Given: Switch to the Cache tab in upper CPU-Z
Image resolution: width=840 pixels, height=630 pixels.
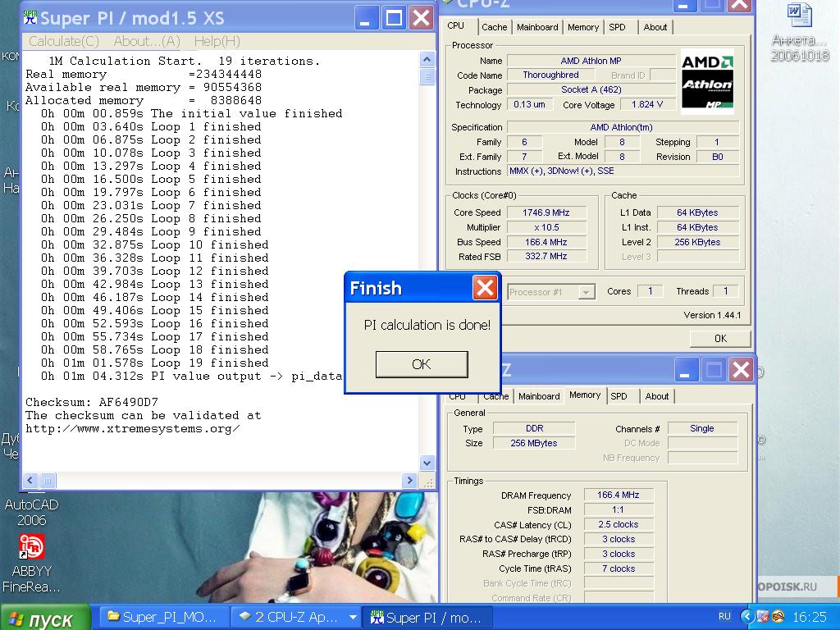Looking at the screenshot, I should click(x=494, y=27).
